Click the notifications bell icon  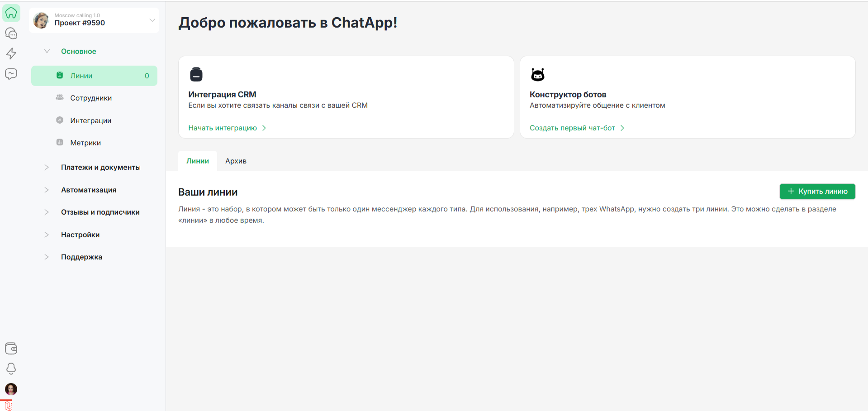[x=11, y=369]
